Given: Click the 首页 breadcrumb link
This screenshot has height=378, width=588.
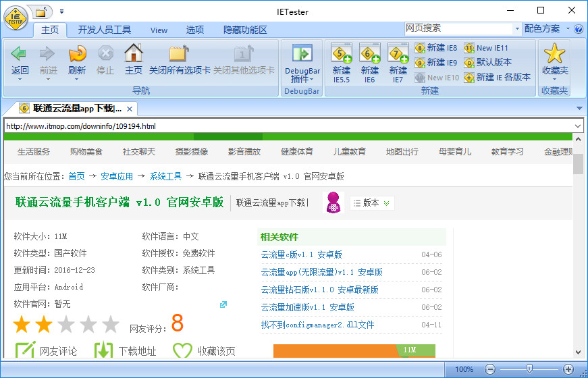Looking at the screenshot, I should (x=76, y=176).
